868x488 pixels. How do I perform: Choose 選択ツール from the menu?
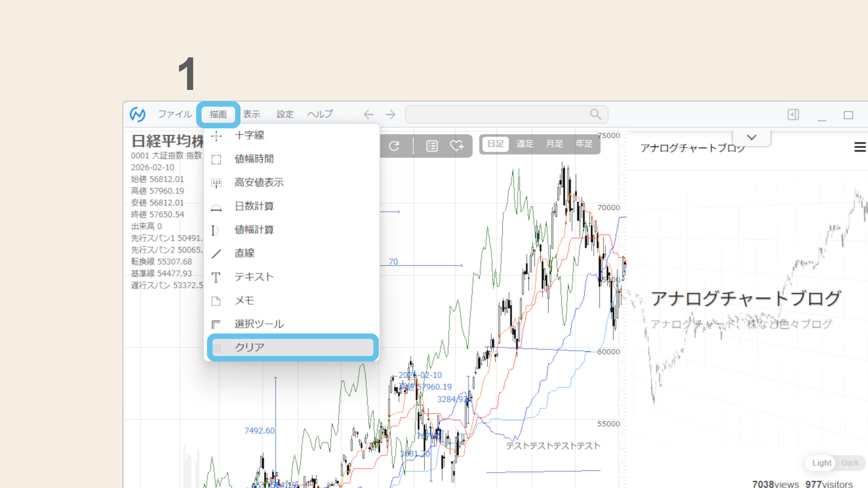(x=292, y=324)
